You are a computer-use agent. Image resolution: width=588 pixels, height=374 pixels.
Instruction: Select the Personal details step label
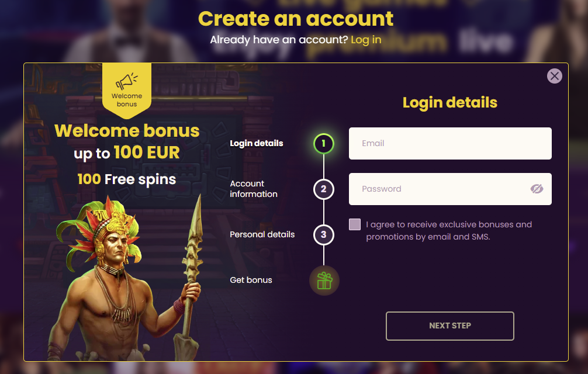click(x=262, y=234)
